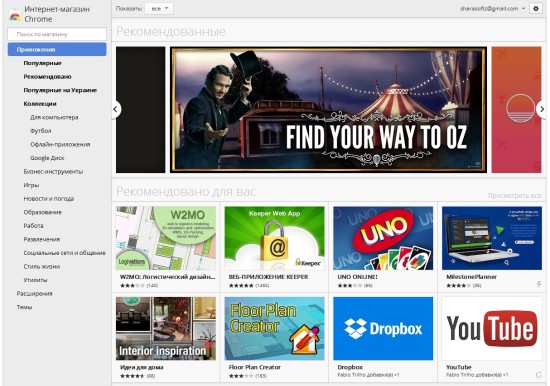Click the Dropbox title text below tile
Image resolution: width=550 pixels, height=386 pixels.
coord(350,367)
